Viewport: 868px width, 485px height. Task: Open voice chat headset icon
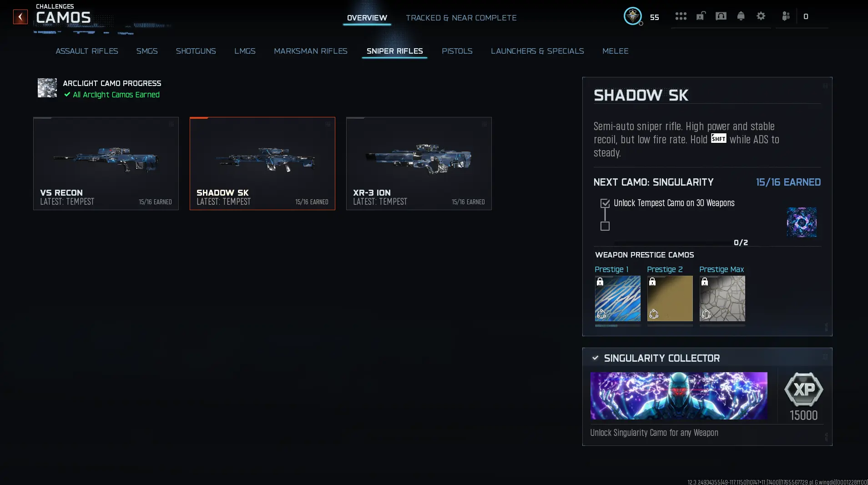tap(721, 16)
